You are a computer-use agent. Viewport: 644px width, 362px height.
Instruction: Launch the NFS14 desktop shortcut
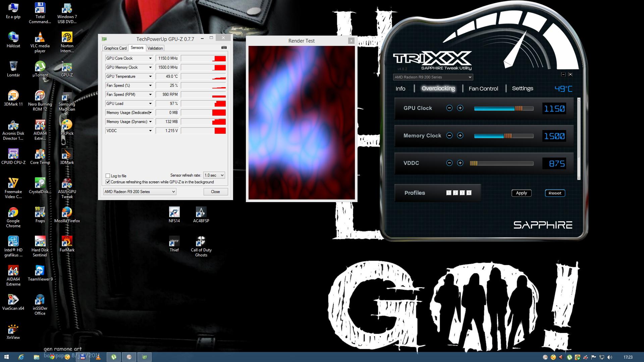pos(174,215)
